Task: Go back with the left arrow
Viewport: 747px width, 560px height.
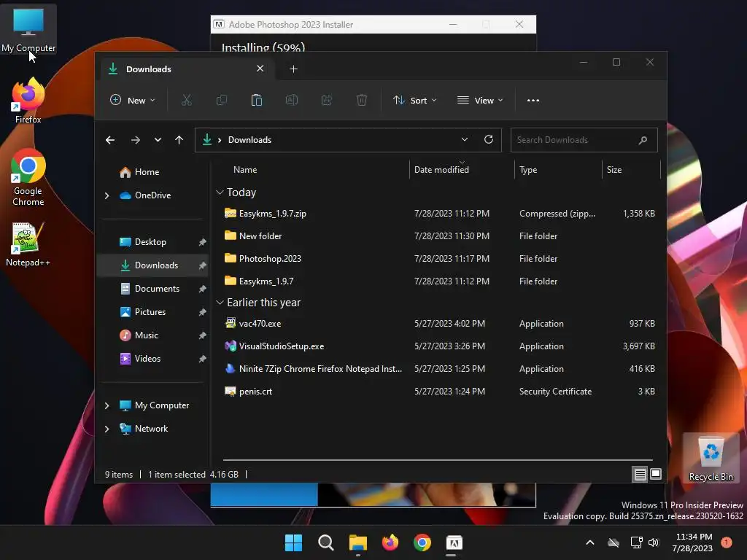Action: coord(110,140)
